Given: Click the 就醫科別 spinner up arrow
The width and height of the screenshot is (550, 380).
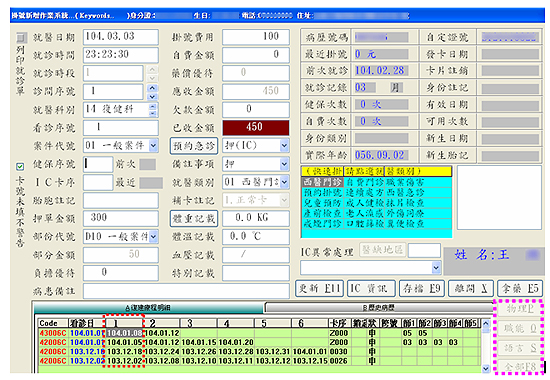Looking at the screenshot, I should (x=153, y=106).
